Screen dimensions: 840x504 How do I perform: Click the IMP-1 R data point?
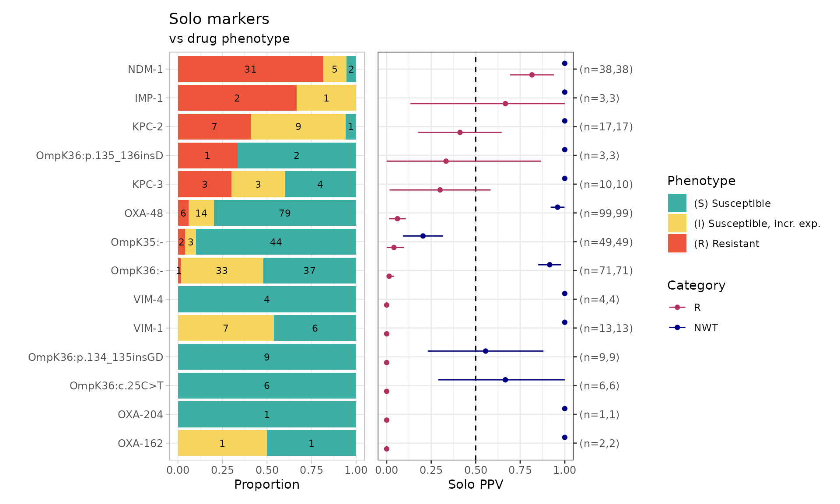505,104
